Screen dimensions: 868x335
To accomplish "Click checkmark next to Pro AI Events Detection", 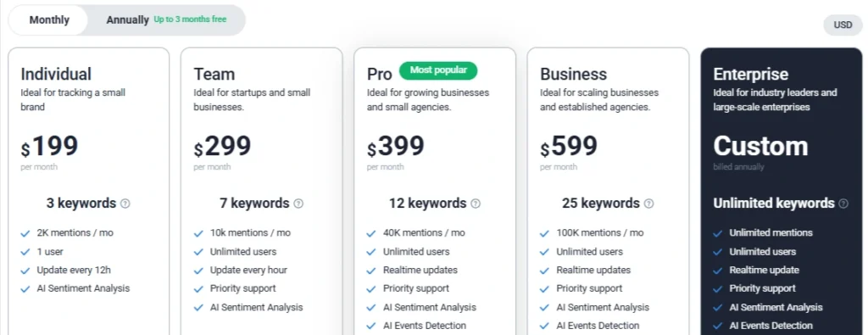I will pos(371,327).
